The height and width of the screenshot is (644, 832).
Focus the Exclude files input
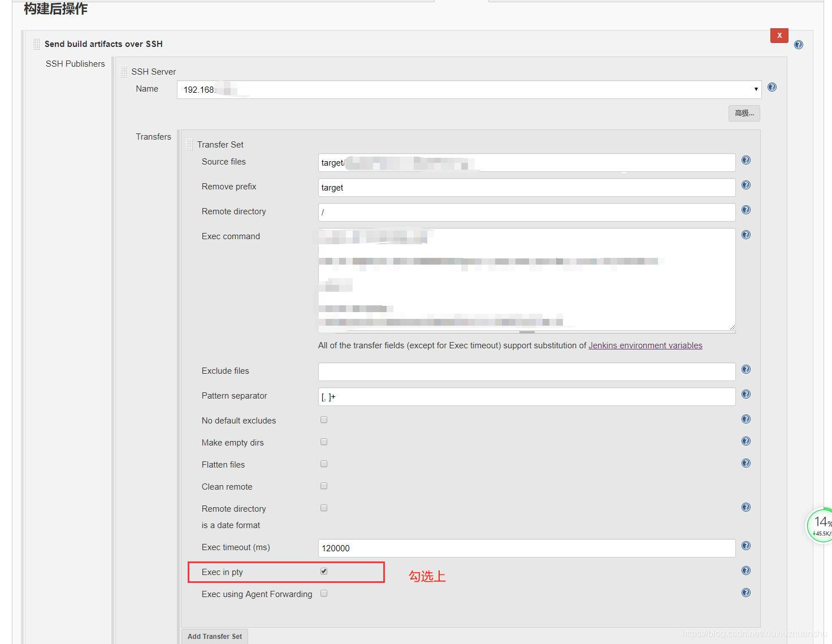tap(527, 371)
